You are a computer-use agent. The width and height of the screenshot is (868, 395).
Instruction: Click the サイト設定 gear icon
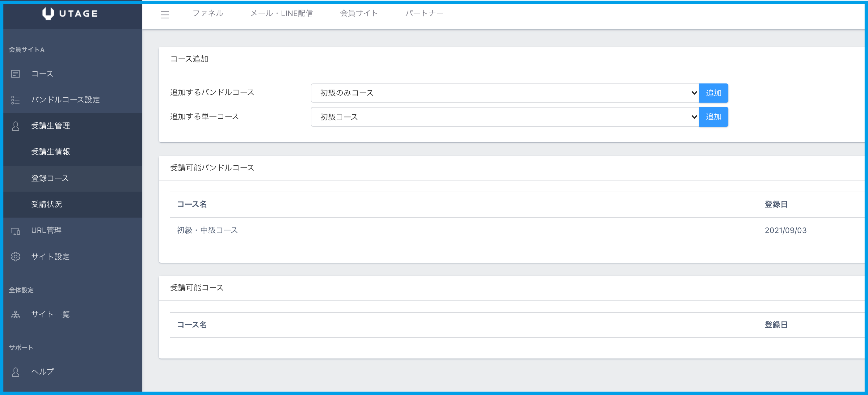15,257
